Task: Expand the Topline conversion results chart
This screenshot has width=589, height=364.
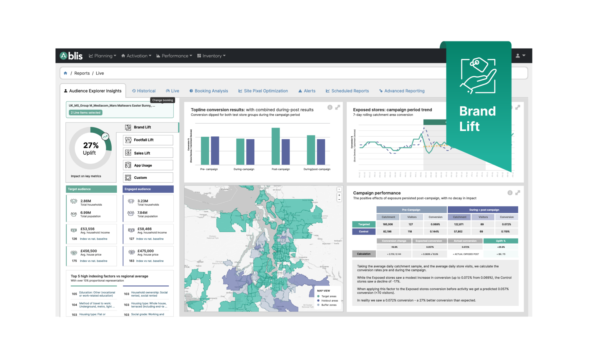Action: (337, 107)
